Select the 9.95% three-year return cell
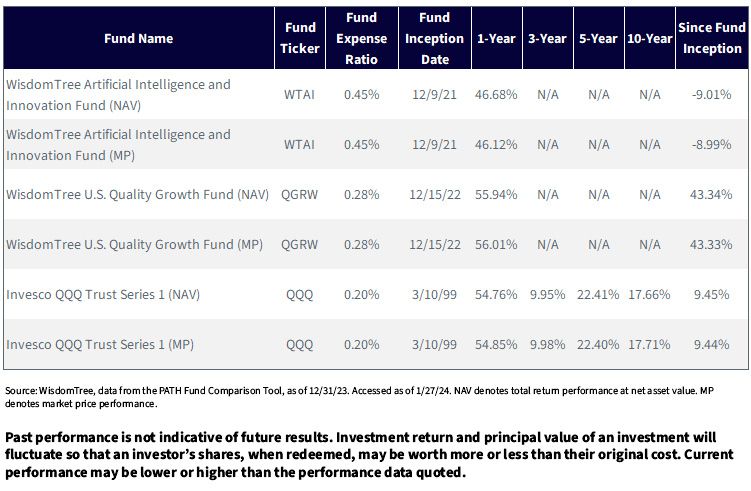The width and height of the screenshot is (751, 491). pyautogui.click(x=547, y=294)
